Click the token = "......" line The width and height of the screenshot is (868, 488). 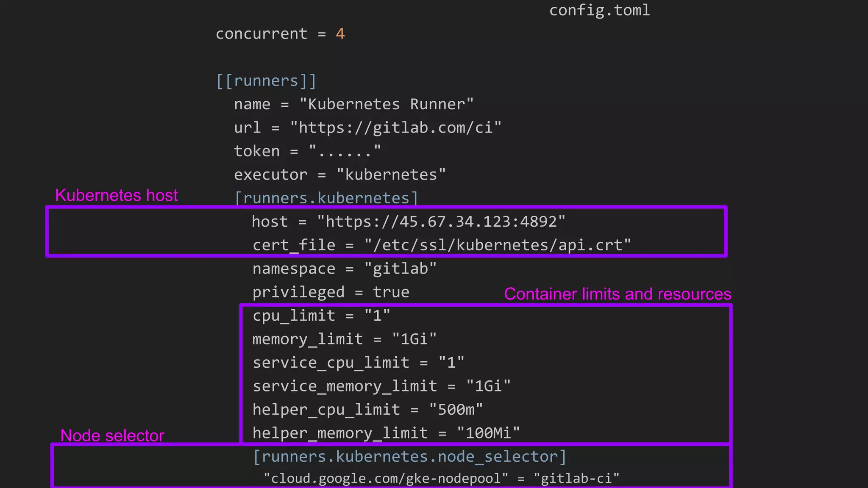click(308, 151)
